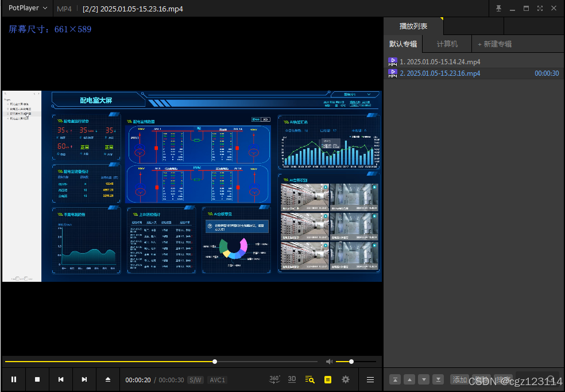565x392 pixels.
Task: Click the play icon on top-left camera thumbnail
Action: pos(325,187)
